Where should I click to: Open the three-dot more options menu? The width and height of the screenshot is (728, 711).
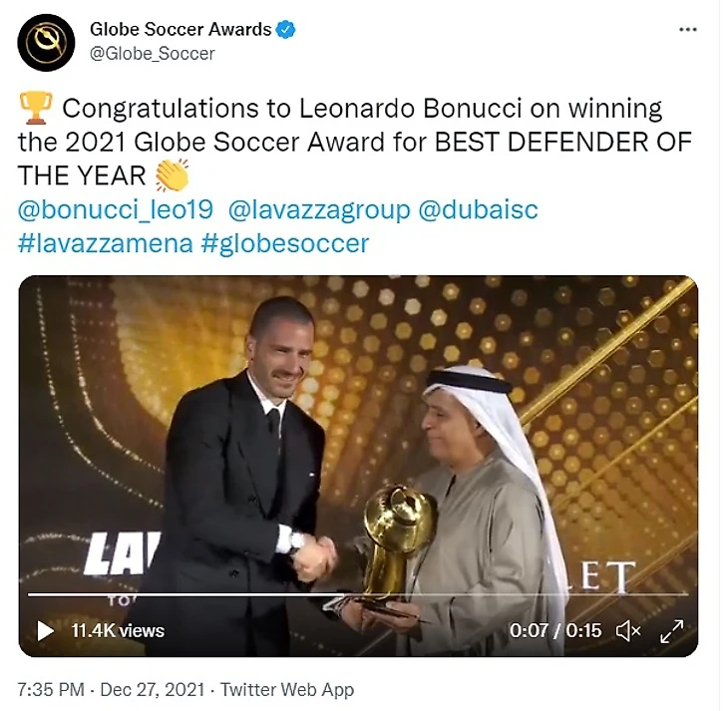[x=687, y=29]
